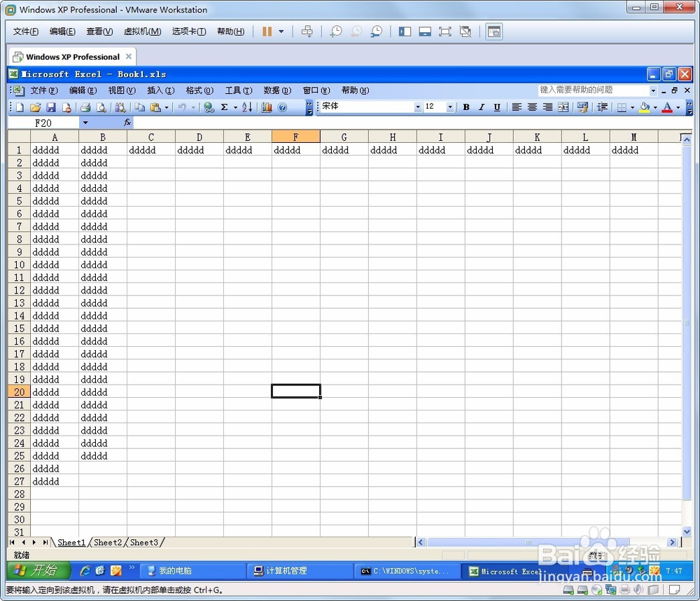Switch to Sheet3 tab
The height and width of the screenshot is (601, 700).
(x=143, y=542)
